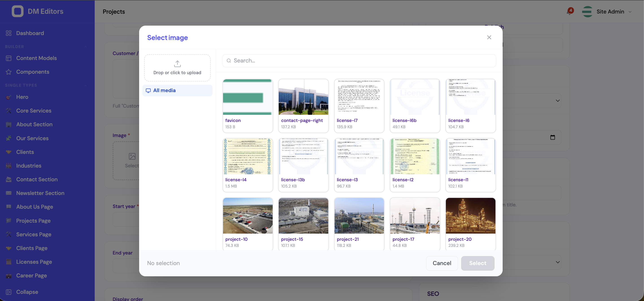The image size is (644, 301).
Task: Click the Newsletter Section envelope icon
Action: (x=9, y=193)
